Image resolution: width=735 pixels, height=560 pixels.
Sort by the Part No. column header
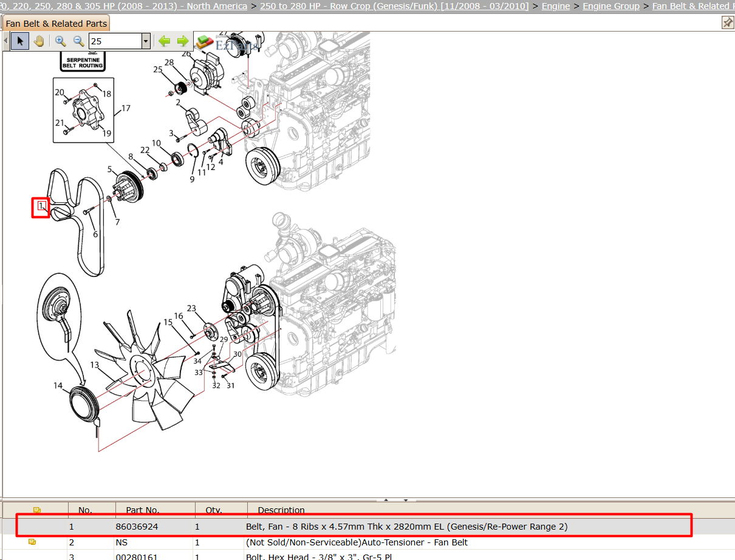click(143, 510)
